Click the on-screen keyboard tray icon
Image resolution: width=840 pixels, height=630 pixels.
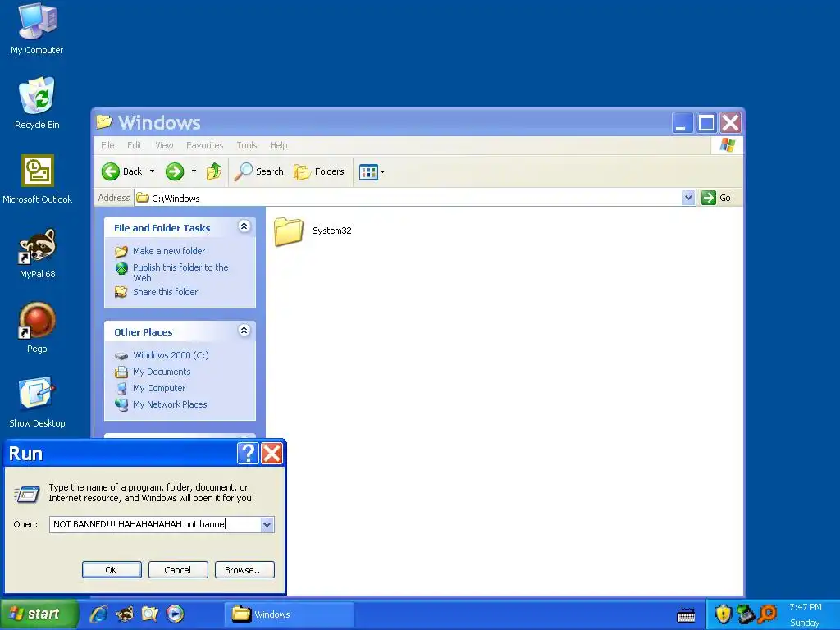pos(687,615)
